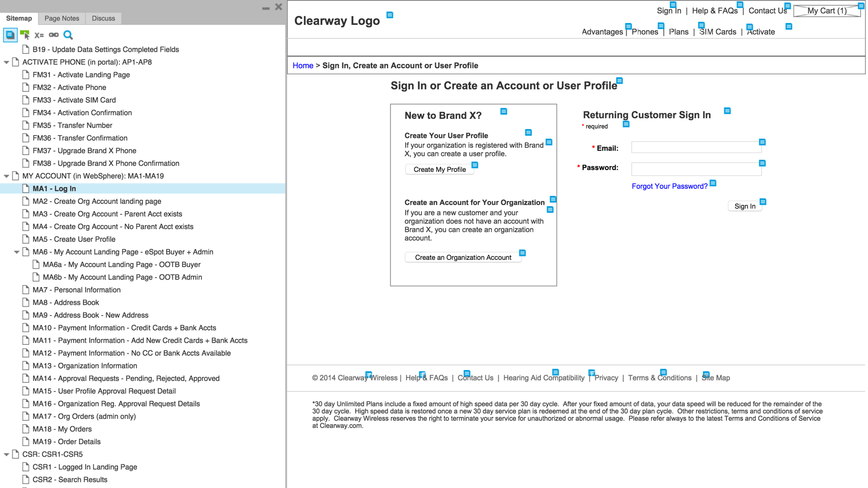Select MA6a - My Account Landing Page - OOTB Buyer
Image resolution: width=868 pixels, height=488 pixels.
[122, 265]
